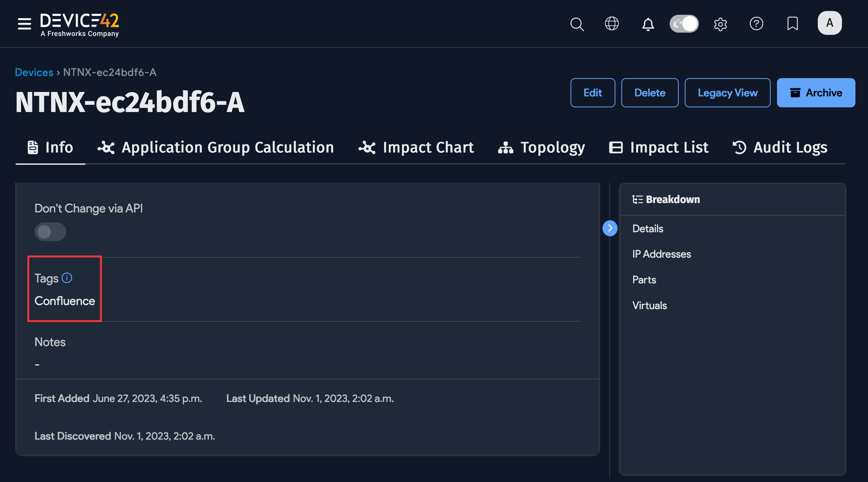Image resolution: width=868 pixels, height=482 pixels.
Task: Toggle Don't Change via API switch
Action: (x=50, y=232)
